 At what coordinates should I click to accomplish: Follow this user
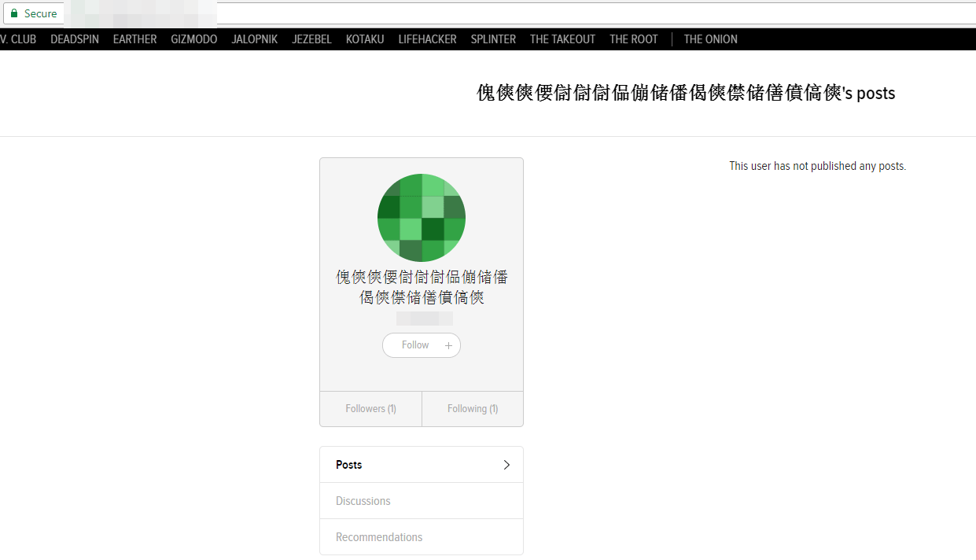[422, 345]
